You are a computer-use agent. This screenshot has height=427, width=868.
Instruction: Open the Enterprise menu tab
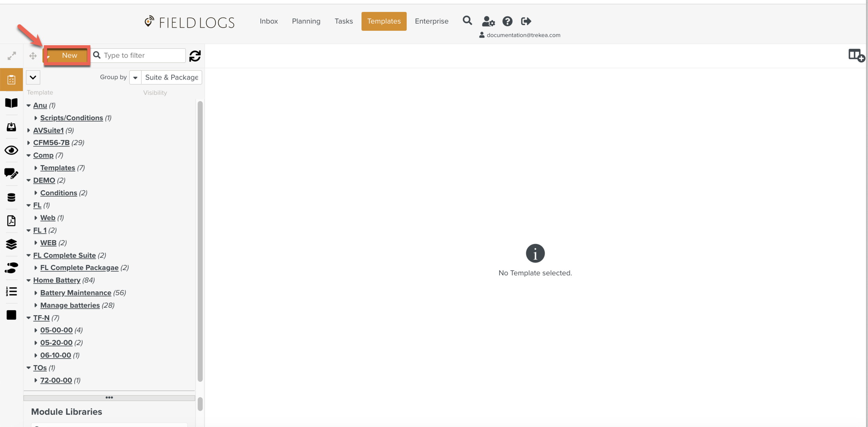431,21
